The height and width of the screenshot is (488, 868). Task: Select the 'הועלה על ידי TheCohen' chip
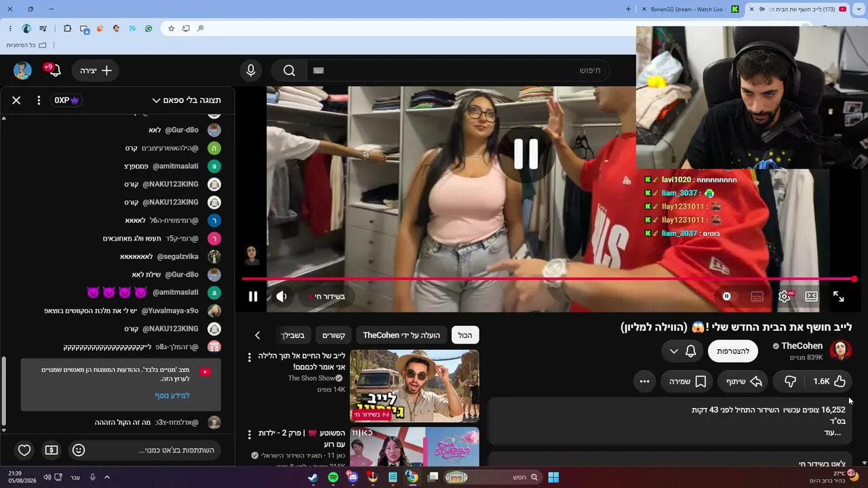tap(401, 335)
